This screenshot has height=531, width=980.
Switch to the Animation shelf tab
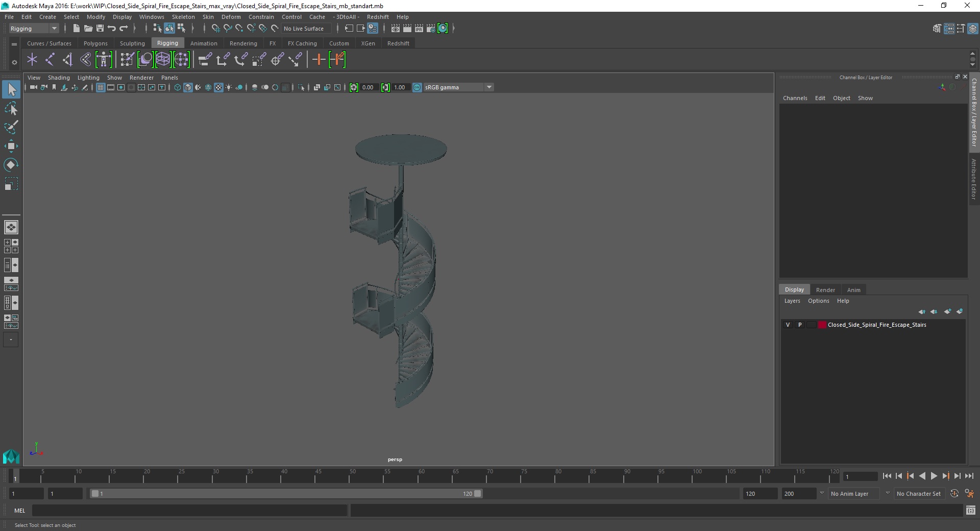[x=204, y=43]
